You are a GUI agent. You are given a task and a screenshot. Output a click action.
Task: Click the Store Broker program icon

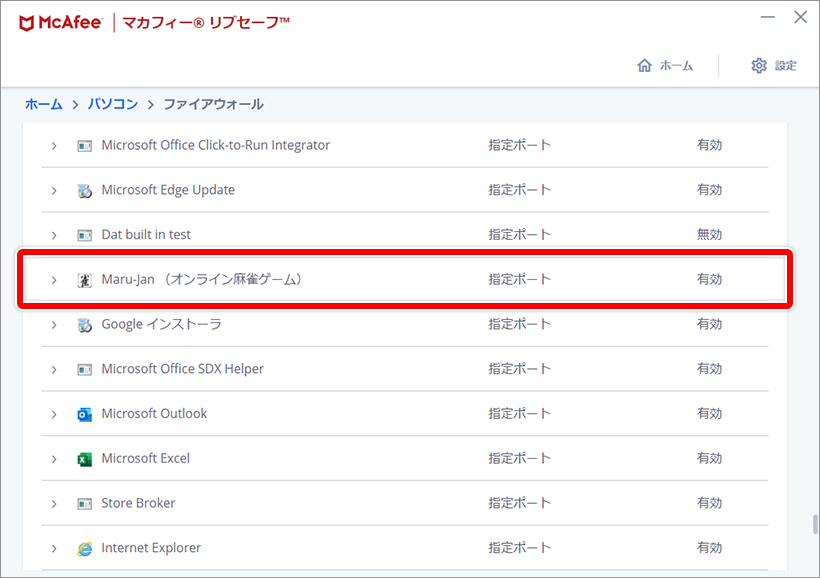[x=84, y=503]
